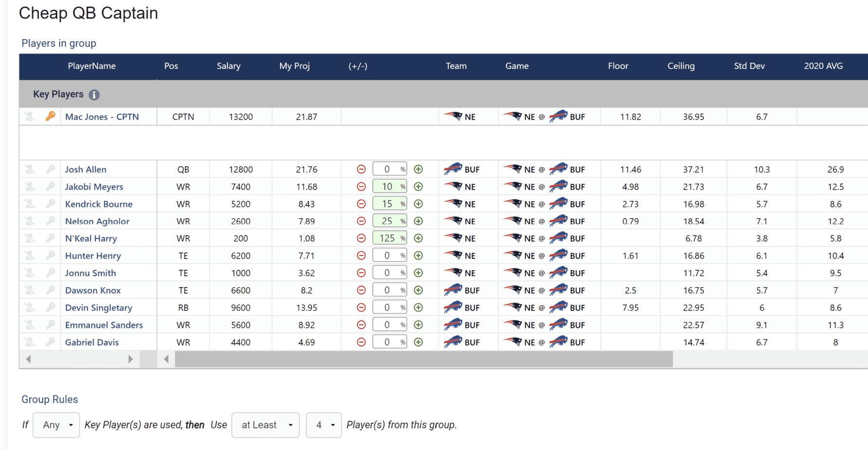The image size is (868, 449).
Task: Click minus icon for Hunter Henry
Action: pyautogui.click(x=361, y=256)
